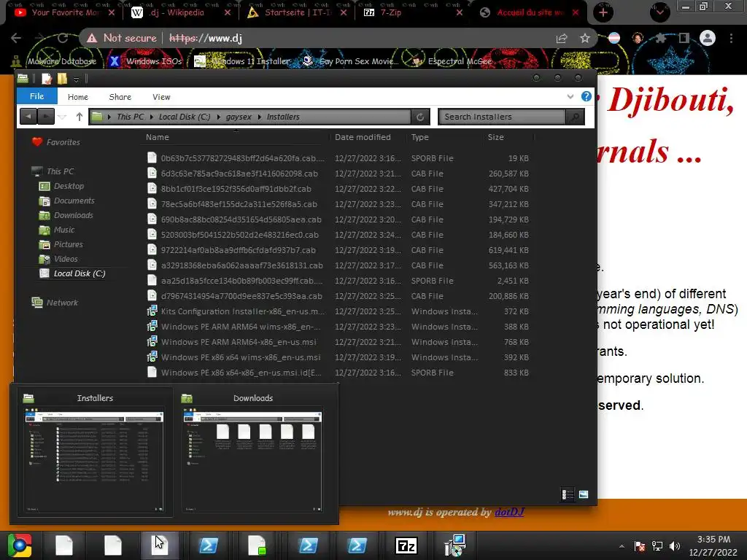Go back in Explorer navigation

28,116
